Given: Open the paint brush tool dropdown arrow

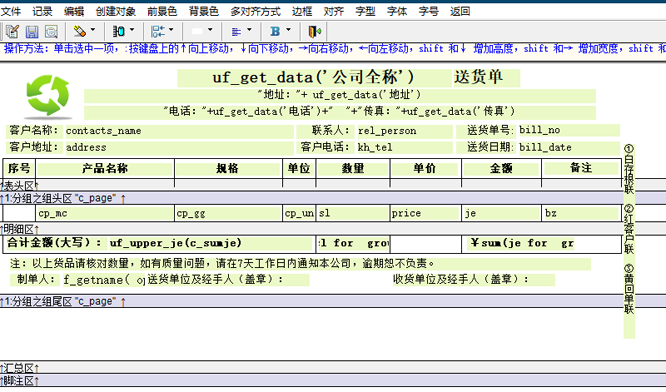Looking at the screenshot, I should (93, 30).
